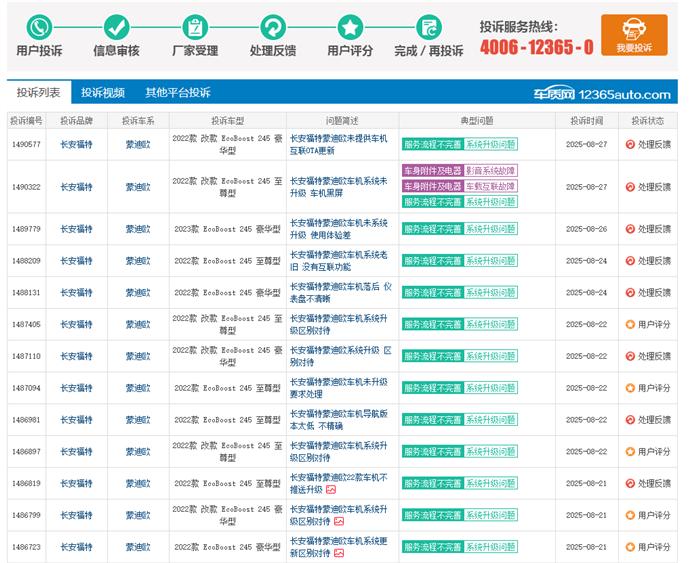Click the hotline number 4006-12365-0

[537, 46]
